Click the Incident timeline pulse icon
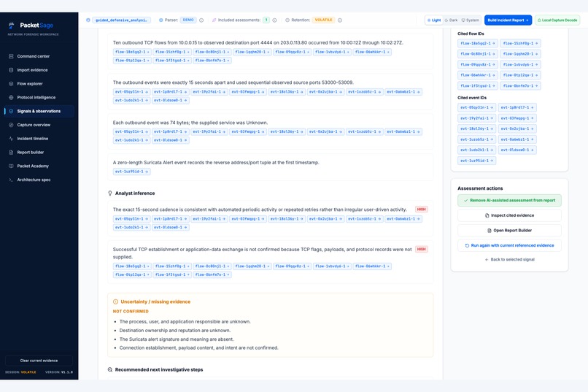The height and width of the screenshot is (392, 588). 11,139
